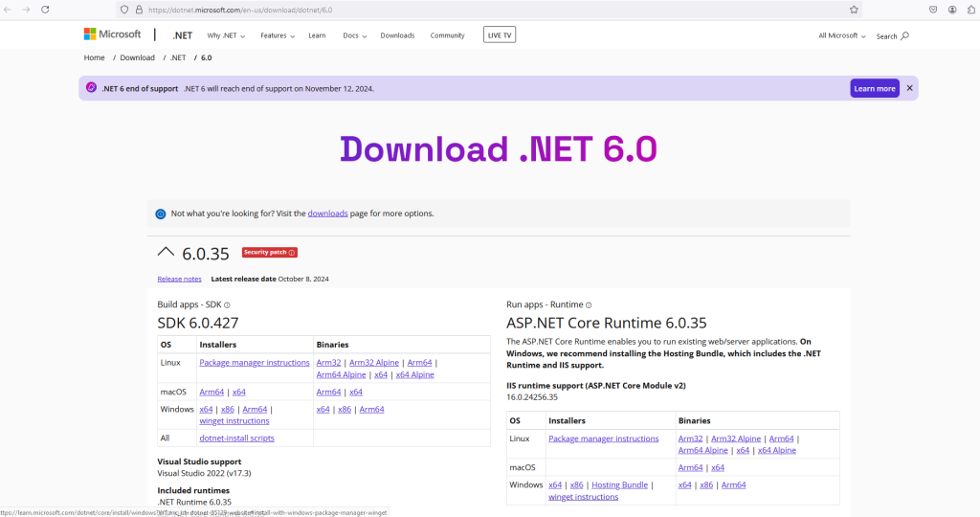Download SDK macOS Arm64 installer

(x=212, y=392)
